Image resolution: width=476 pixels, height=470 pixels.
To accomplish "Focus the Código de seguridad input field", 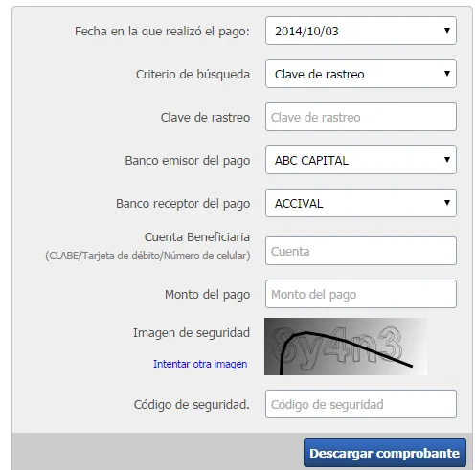I will (x=361, y=404).
